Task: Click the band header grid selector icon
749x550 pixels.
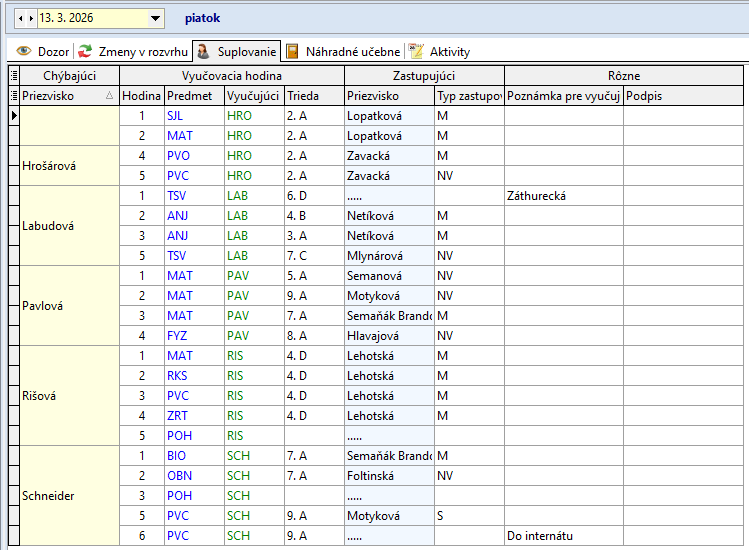Action: point(13,75)
